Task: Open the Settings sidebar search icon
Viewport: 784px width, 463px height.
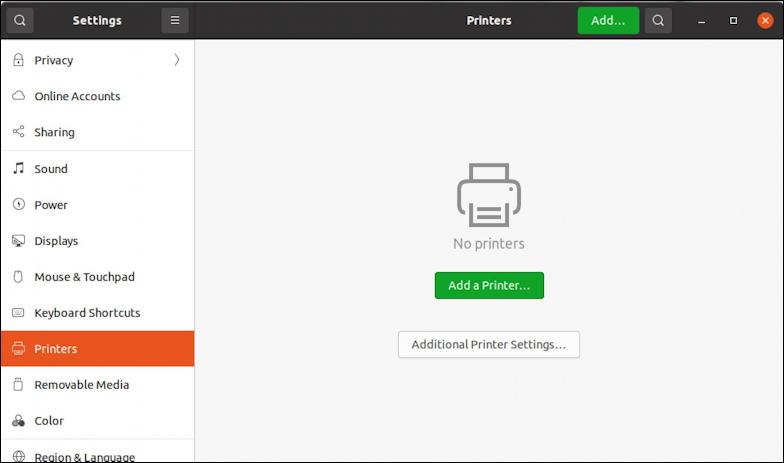Action: (x=20, y=20)
